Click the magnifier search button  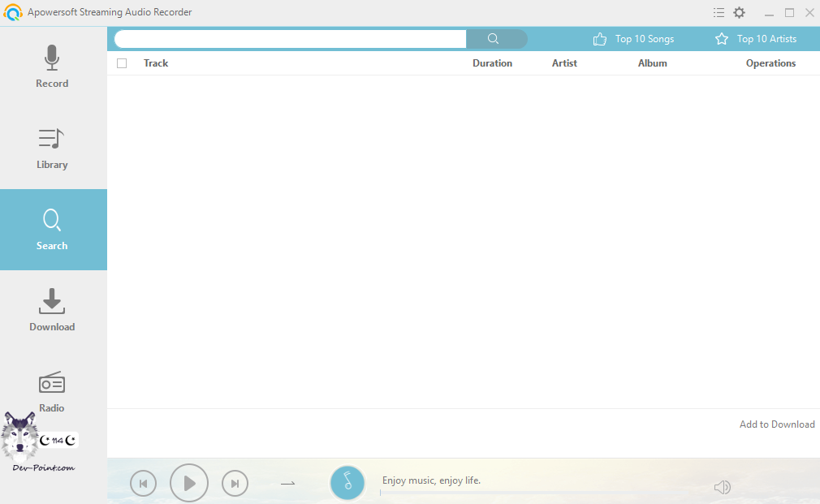(494, 39)
